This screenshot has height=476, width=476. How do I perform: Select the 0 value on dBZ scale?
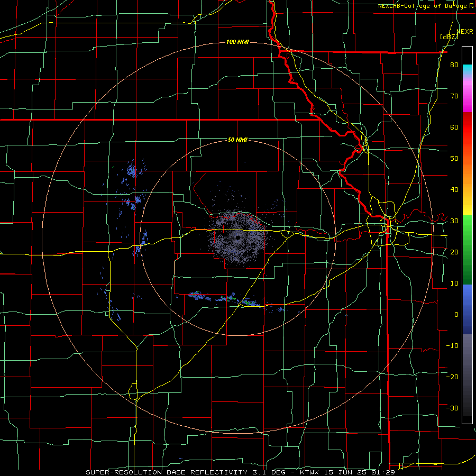coord(456,315)
